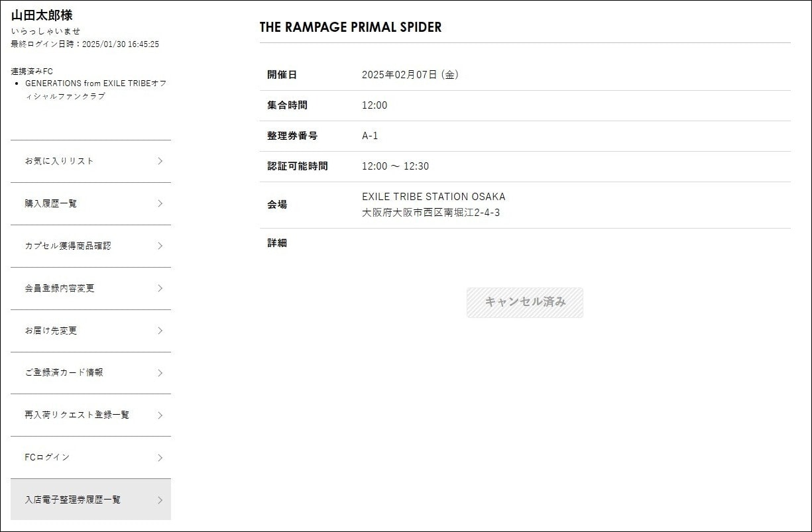The width and height of the screenshot is (812, 532).
Task: Click chevron arrow beside 会員登録内容変更
Action: [x=160, y=288]
